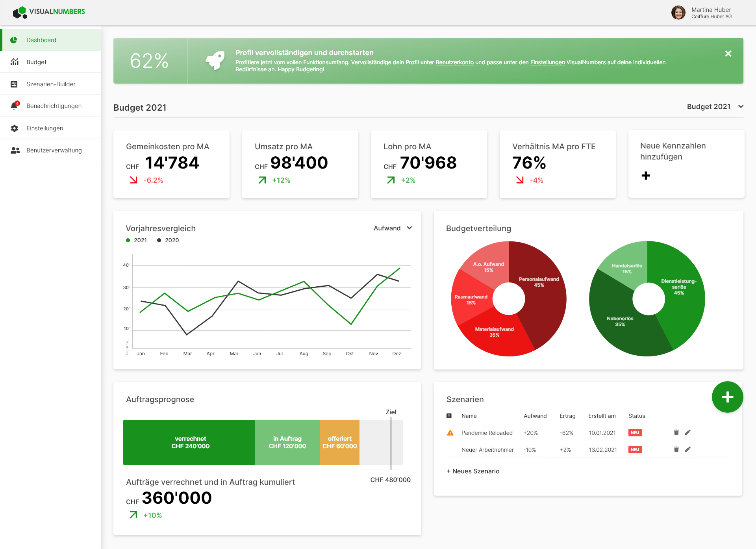Image resolution: width=756 pixels, height=549 pixels.
Task: Sort scenarios by Aufwand column header
Action: 535,416
